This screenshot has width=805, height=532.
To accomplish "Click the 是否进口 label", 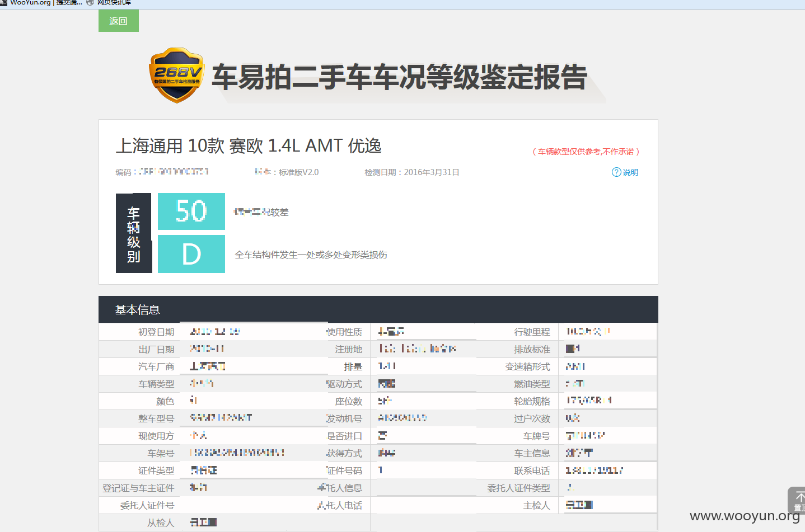I will click(344, 436).
